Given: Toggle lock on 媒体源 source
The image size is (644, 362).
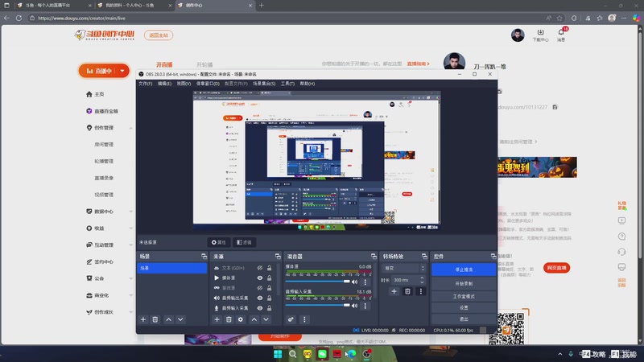Looking at the screenshot, I should tap(270, 278).
